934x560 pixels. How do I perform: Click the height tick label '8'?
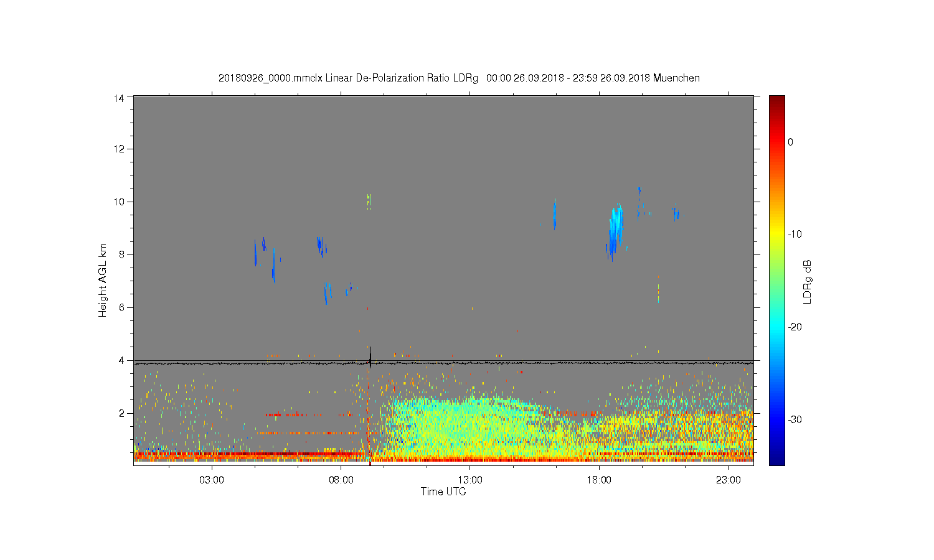tap(122, 254)
